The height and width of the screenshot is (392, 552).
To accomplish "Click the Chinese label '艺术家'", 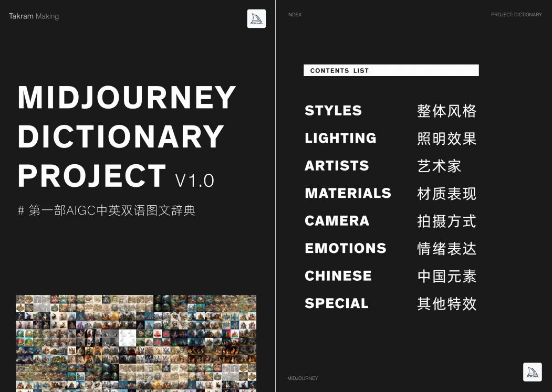I will pyautogui.click(x=440, y=166).
